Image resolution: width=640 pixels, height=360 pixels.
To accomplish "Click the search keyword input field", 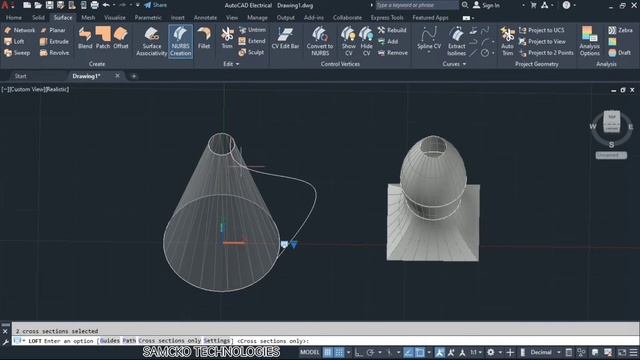I will point(417,5).
